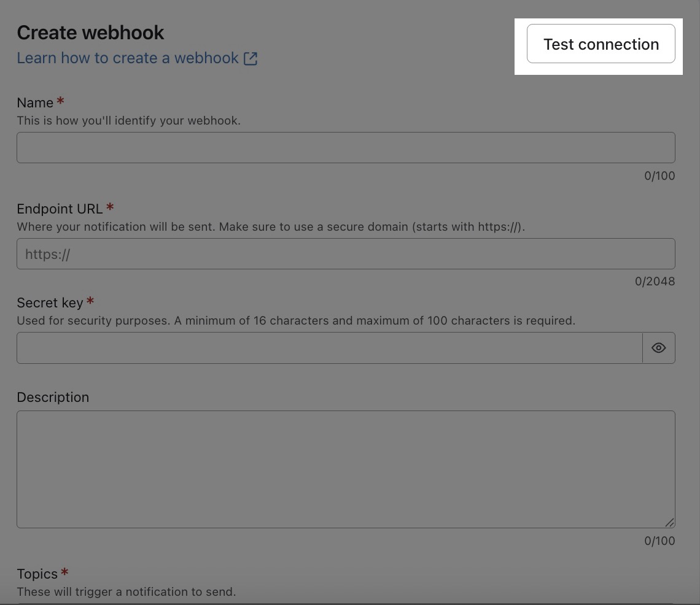700x605 pixels.
Task: Click inside the Description text area
Action: (x=345, y=469)
